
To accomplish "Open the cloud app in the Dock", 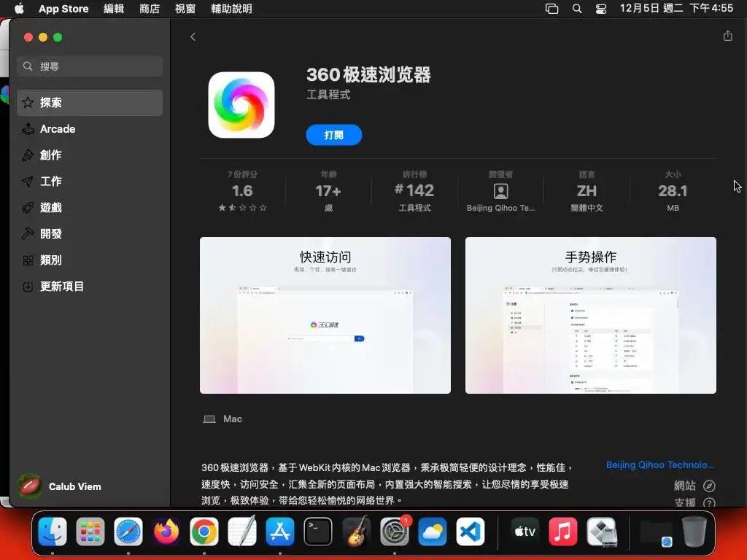I will click(x=433, y=531).
